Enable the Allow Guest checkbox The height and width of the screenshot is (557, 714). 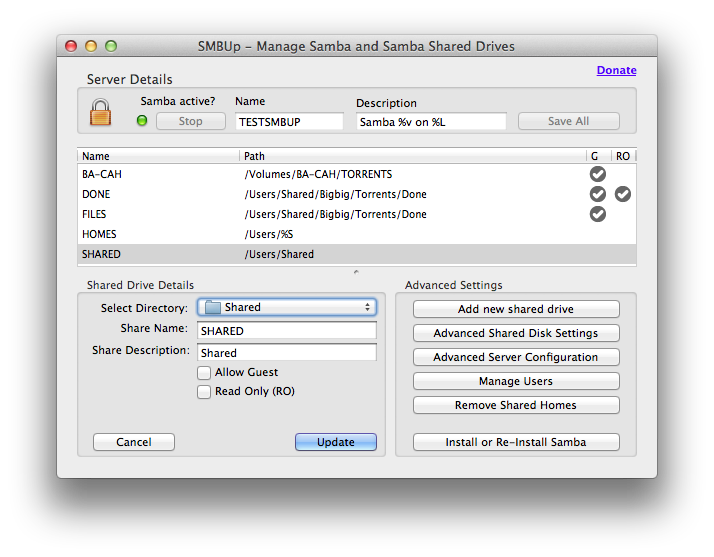(204, 373)
